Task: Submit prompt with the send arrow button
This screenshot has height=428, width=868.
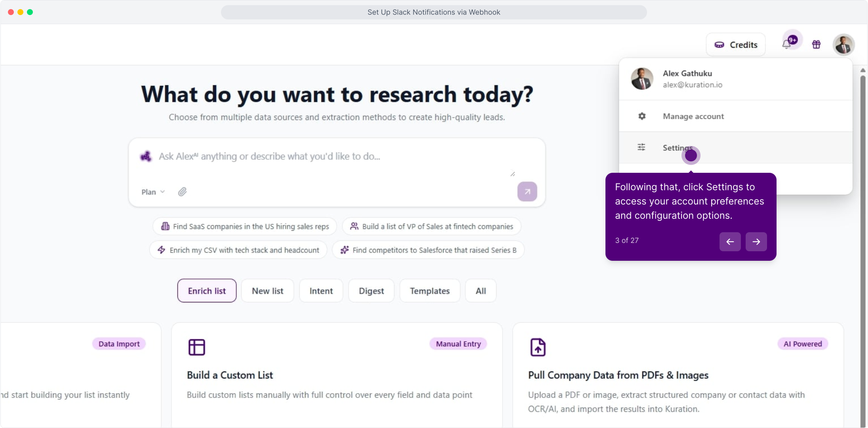Action: pos(527,192)
